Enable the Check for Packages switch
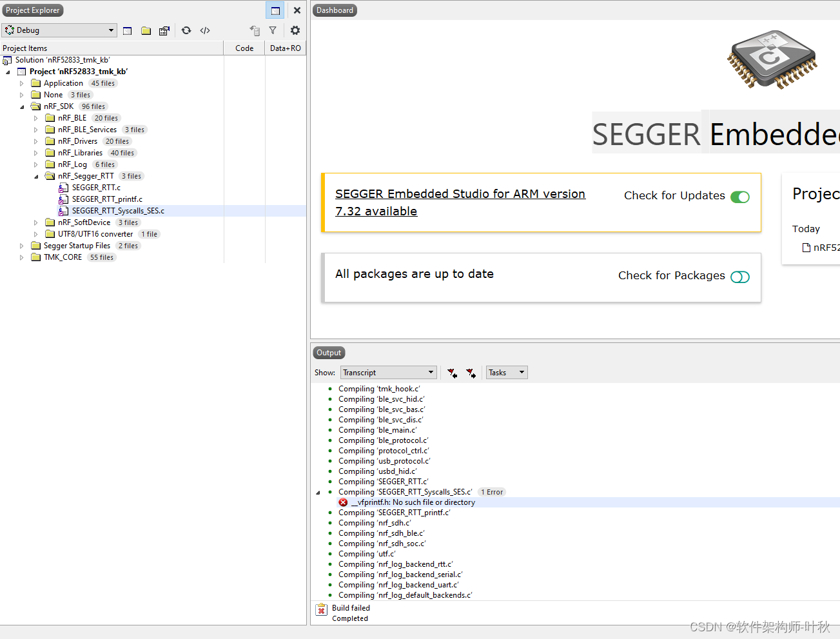 (x=740, y=277)
